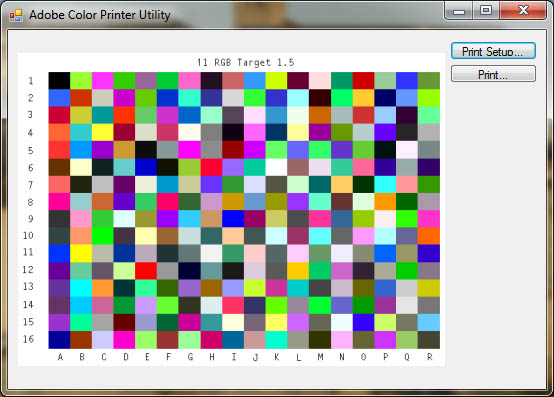This screenshot has width=554, height=397.
Task: Click column label J
Action: 255,357
